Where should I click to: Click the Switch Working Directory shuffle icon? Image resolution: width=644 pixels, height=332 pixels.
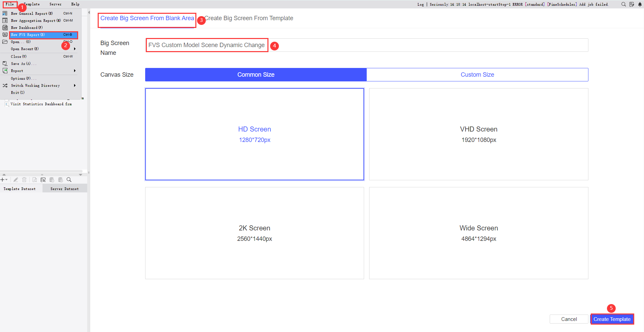(5, 85)
